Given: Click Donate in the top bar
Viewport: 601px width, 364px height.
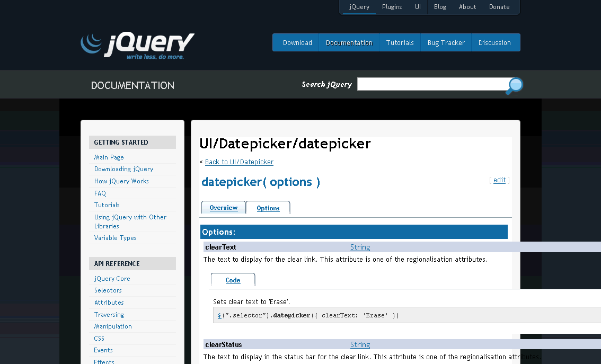Looking at the screenshot, I should pyautogui.click(x=499, y=7).
